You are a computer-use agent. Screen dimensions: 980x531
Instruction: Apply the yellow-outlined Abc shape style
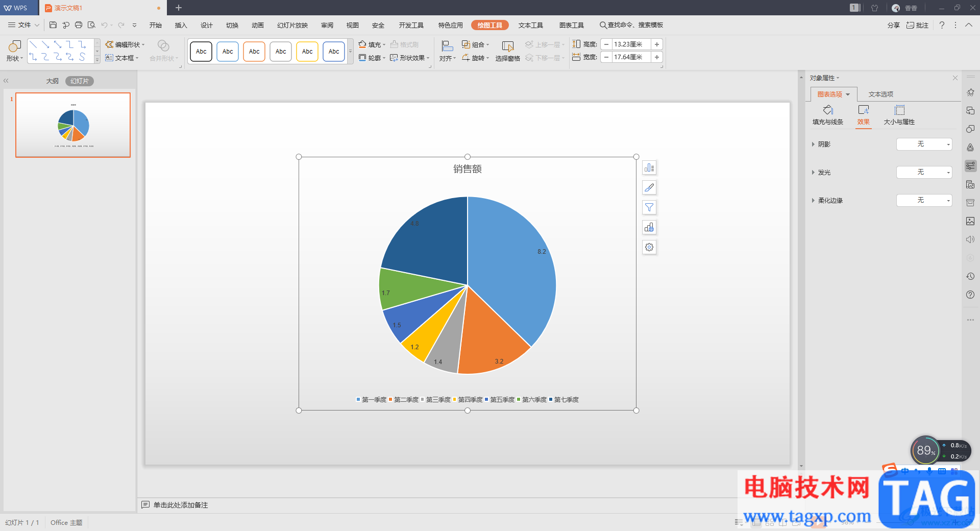click(307, 52)
